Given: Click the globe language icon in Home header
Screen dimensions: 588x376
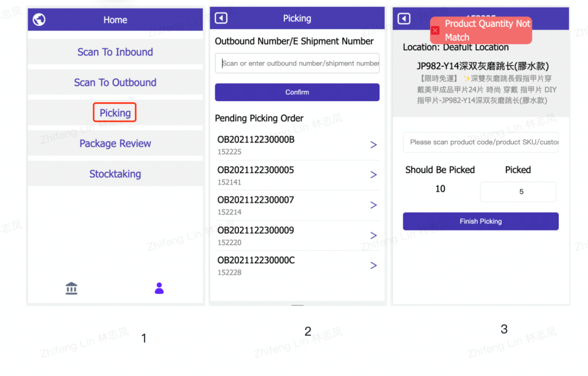Looking at the screenshot, I should coord(39,19).
